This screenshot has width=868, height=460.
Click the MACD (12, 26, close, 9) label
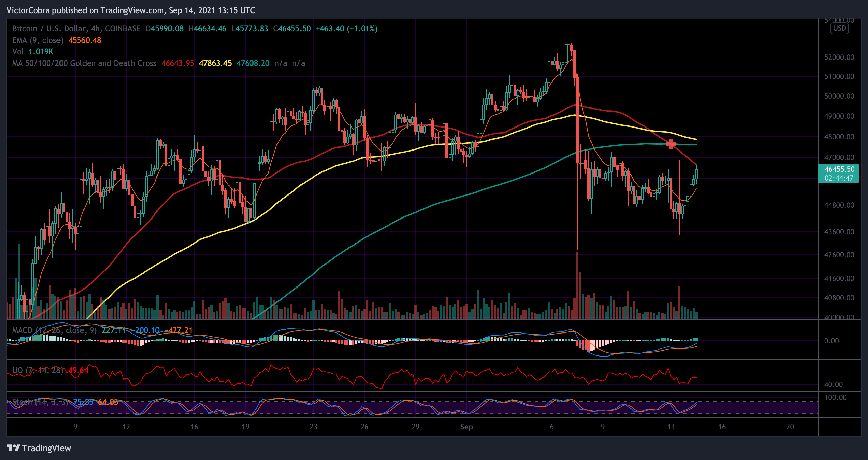[54, 330]
